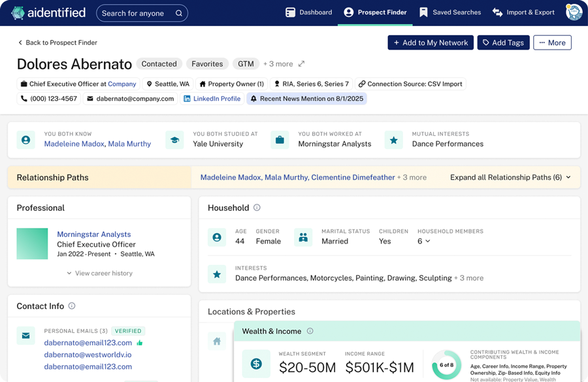Click the Contacted tag
The height and width of the screenshot is (382, 588).
pyautogui.click(x=159, y=64)
